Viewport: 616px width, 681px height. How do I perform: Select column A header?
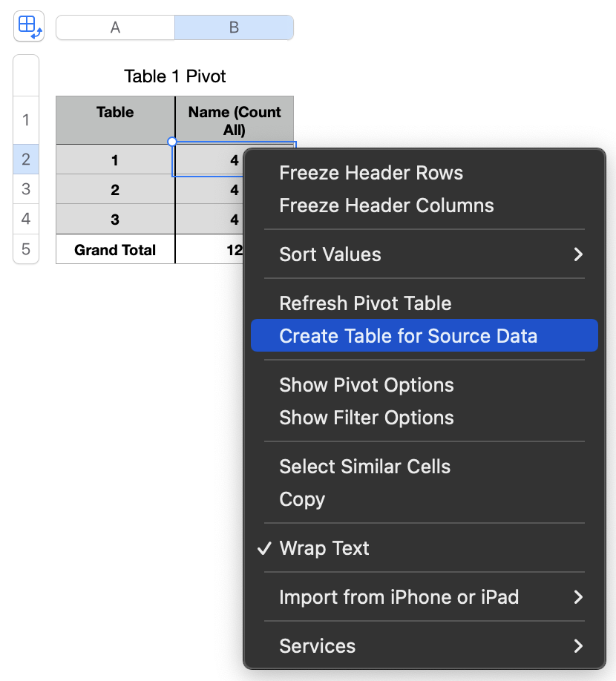click(115, 27)
